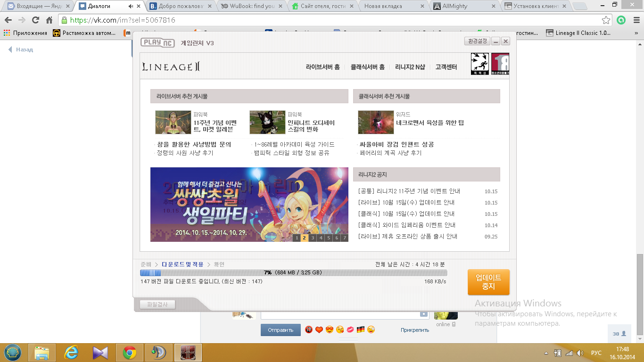644x362 pixels.
Task: Insert the red heart emoji in VK
Action: tap(319, 329)
